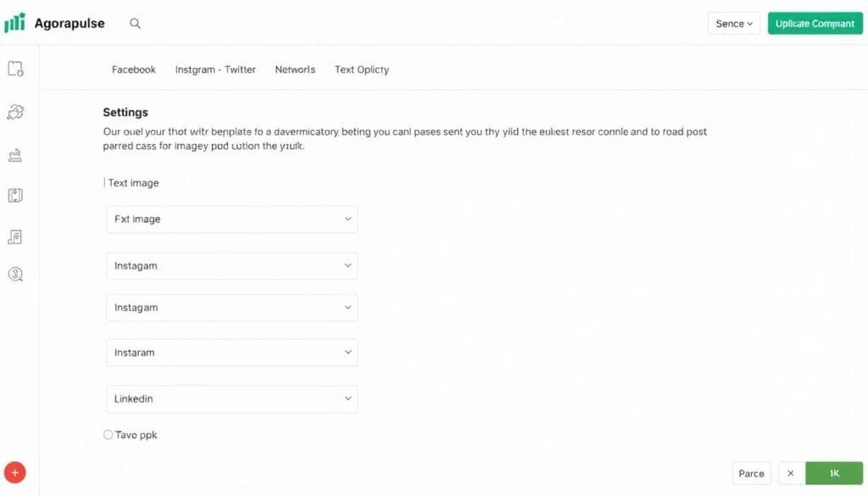868x496 pixels.
Task: Select the puzzle-shaped icon in left sidebar
Action: click(x=15, y=112)
